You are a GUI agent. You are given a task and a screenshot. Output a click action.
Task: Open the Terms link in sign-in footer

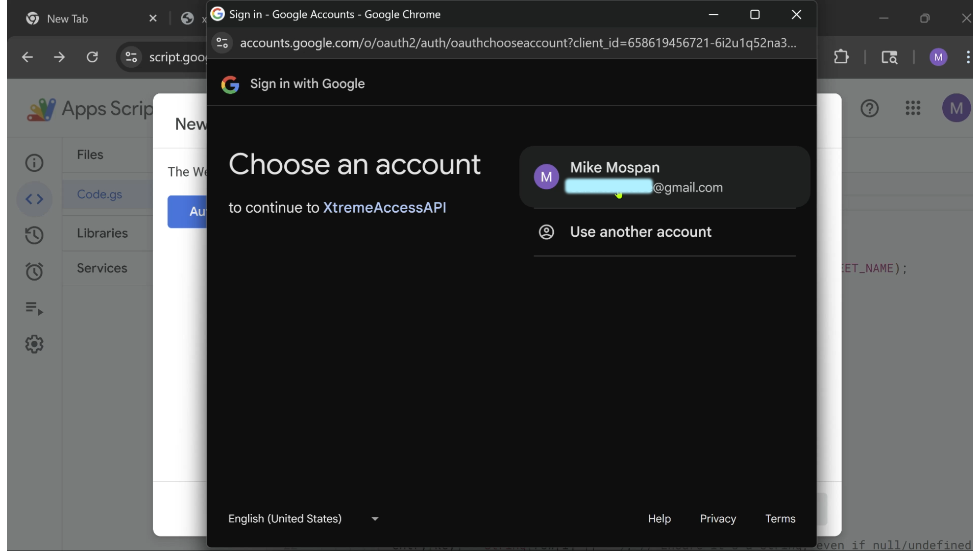(x=780, y=519)
